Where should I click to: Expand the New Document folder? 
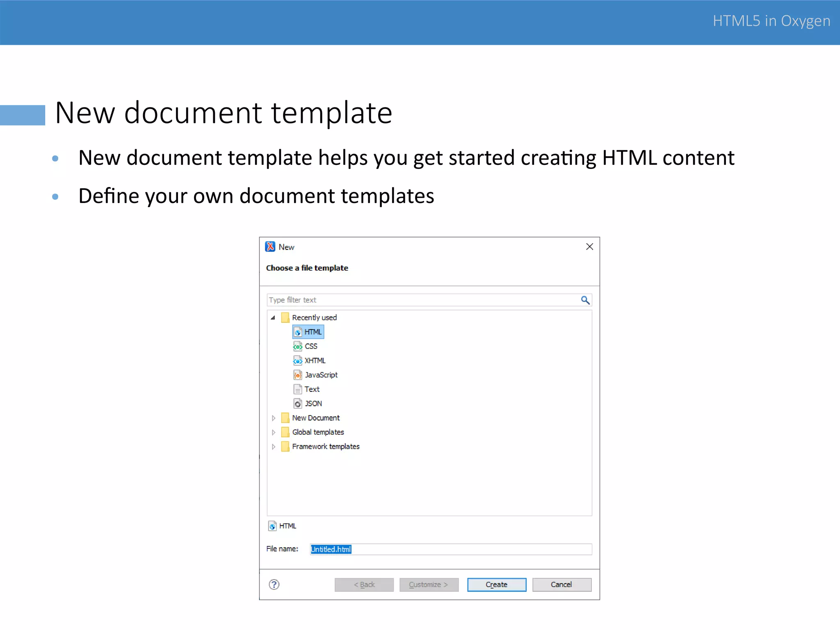(x=274, y=418)
